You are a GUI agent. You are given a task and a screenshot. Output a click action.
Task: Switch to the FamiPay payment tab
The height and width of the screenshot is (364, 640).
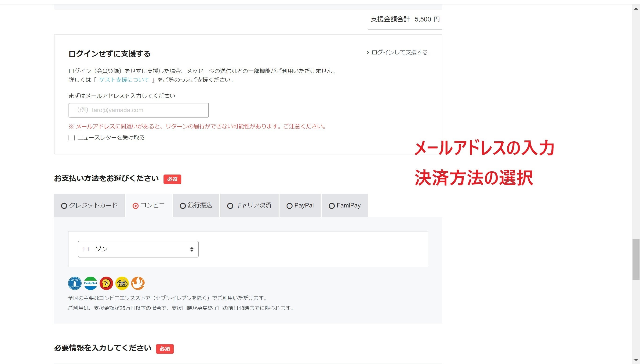click(344, 206)
